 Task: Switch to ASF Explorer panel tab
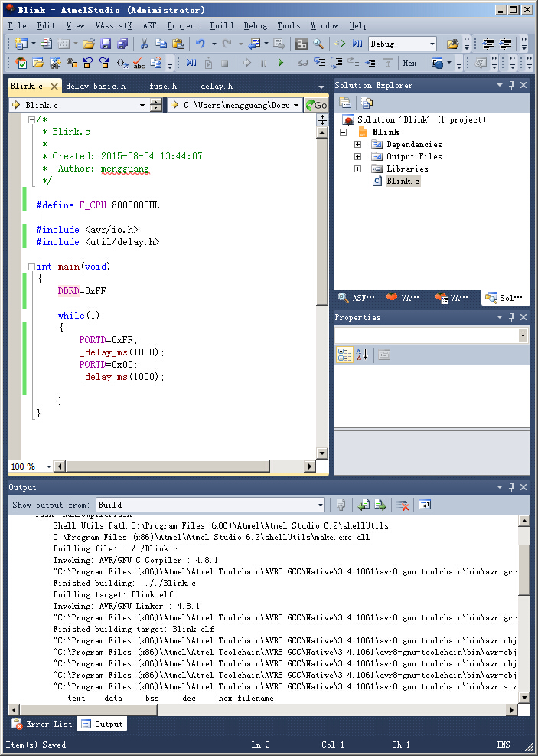point(357,297)
